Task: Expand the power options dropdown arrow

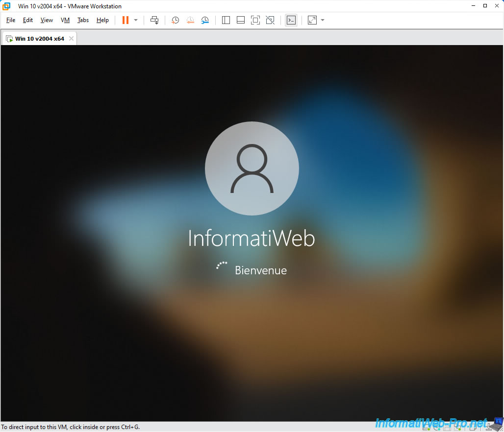Action: [x=136, y=20]
